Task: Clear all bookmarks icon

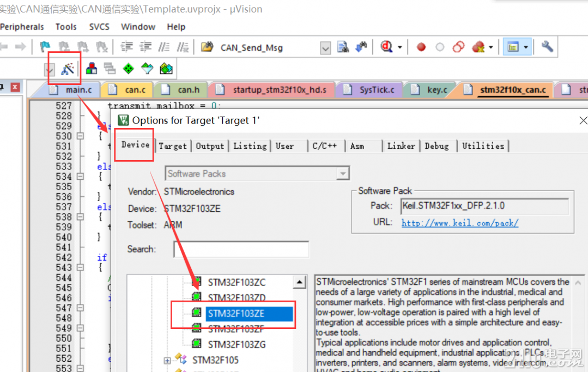Action: point(102,47)
